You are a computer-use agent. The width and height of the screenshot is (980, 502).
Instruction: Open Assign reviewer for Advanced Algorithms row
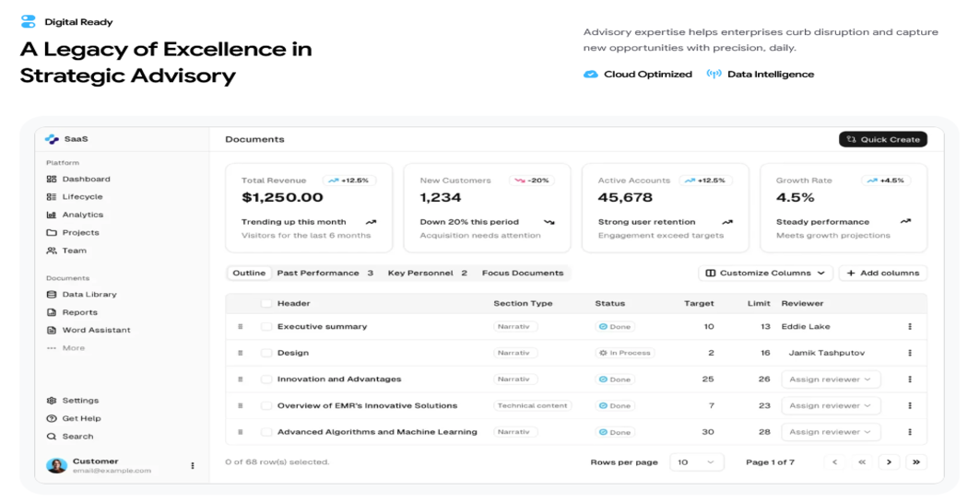[831, 432]
